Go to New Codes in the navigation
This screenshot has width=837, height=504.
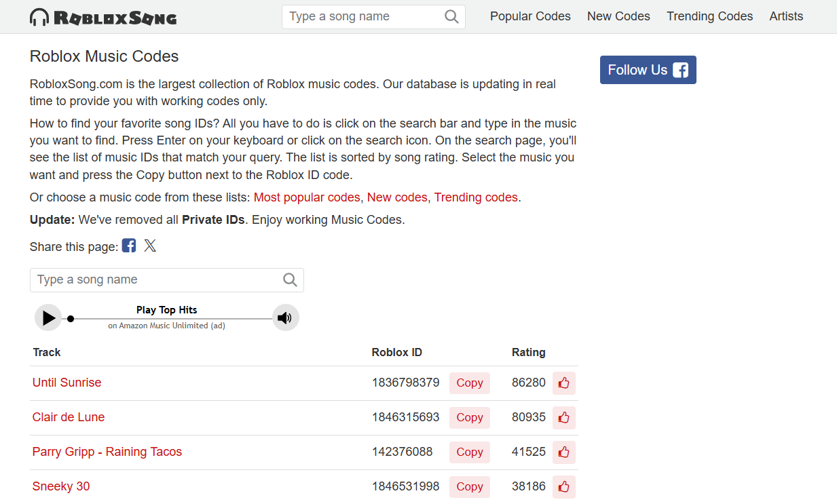618,16
